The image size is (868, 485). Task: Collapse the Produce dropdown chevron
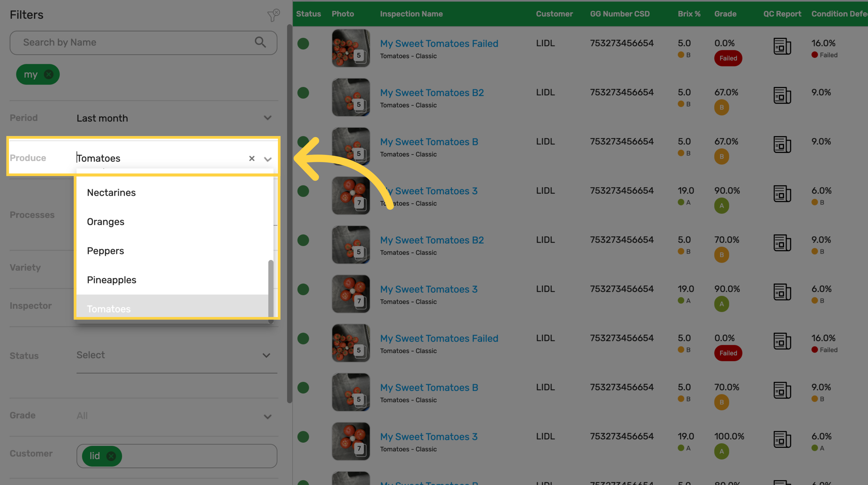268,159
